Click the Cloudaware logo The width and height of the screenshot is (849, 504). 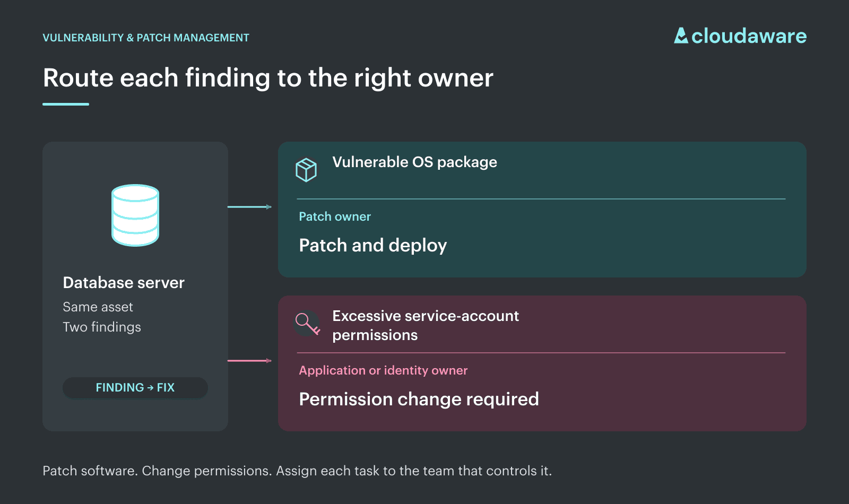click(740, 36)
